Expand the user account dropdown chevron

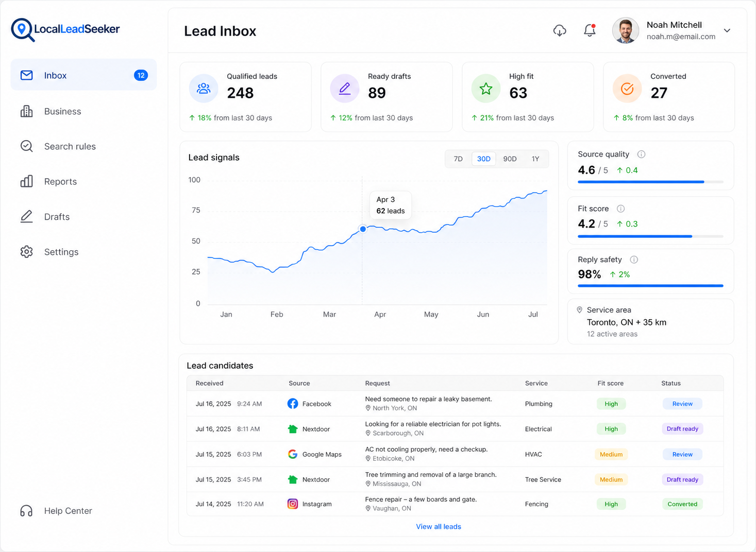[x=727, y=30]
